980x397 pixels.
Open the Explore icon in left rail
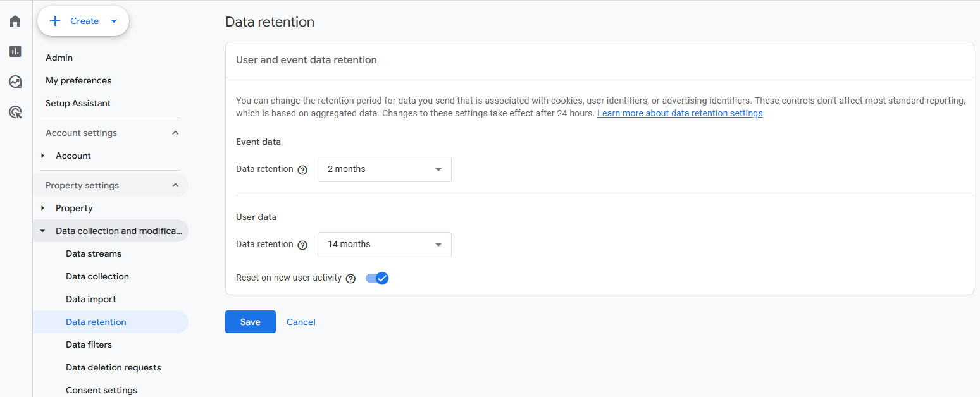(15, 82)
